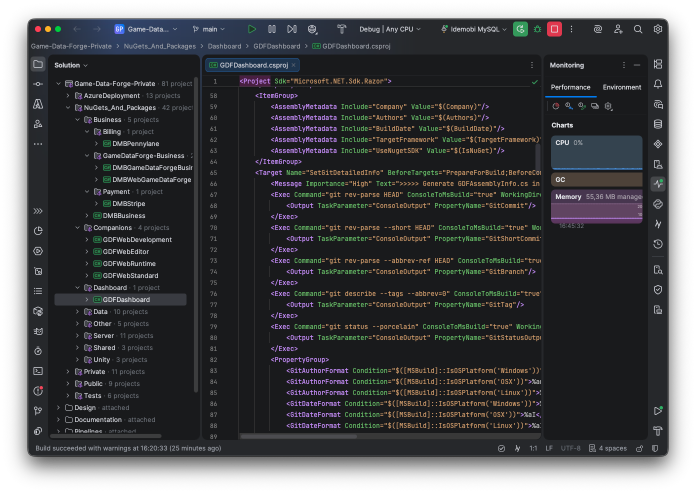Click the CPU chart
The height and width of the screenshot is (493, 696).
point(597,153)
